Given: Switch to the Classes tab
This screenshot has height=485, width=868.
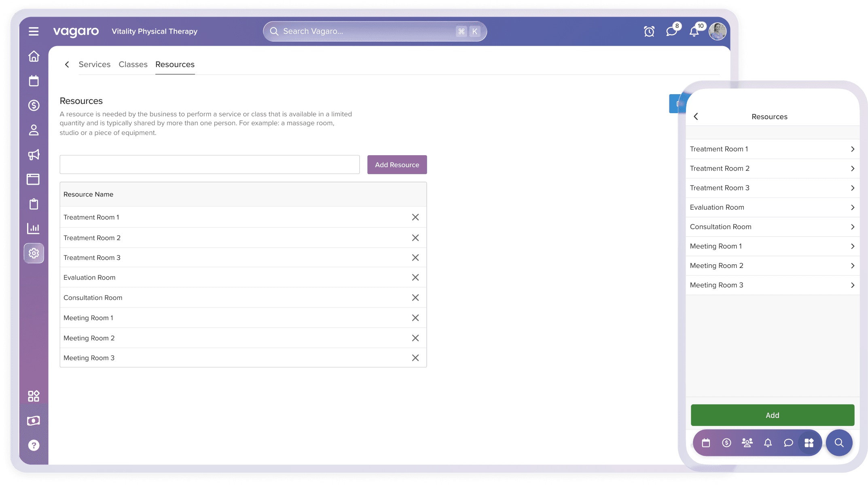Looking at the screenshot, I should 133,64.
